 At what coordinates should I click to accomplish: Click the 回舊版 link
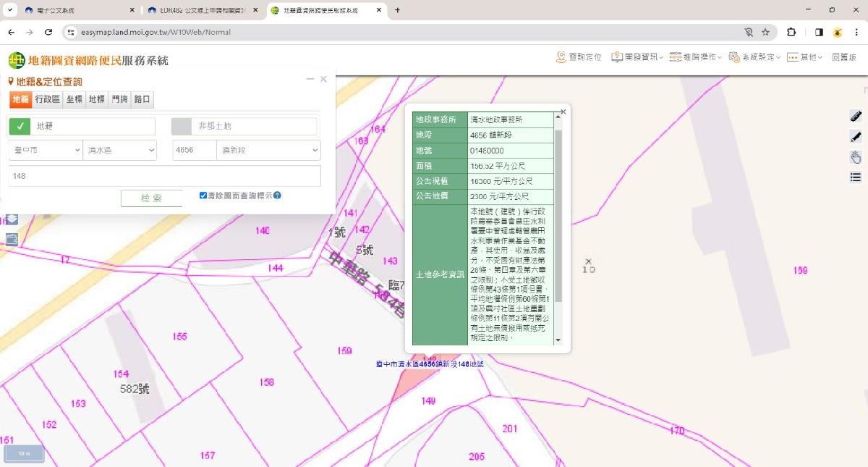pyautogui.click(x=844, y=57)
